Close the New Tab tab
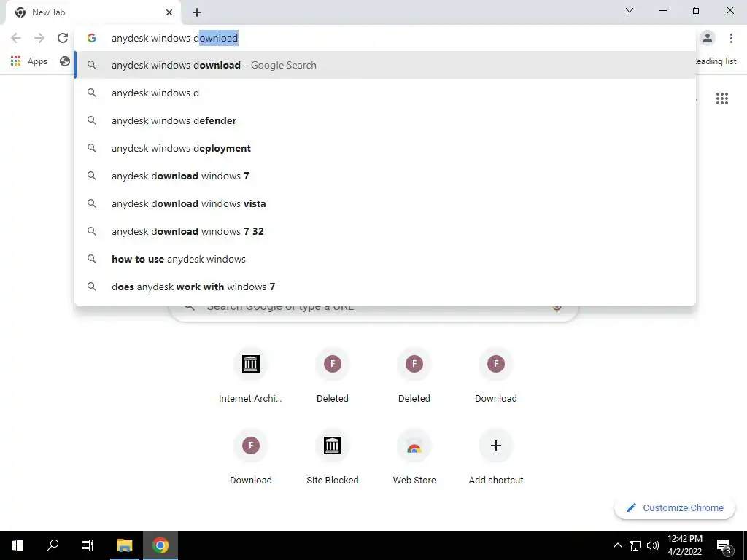 [x=169, y=12]
